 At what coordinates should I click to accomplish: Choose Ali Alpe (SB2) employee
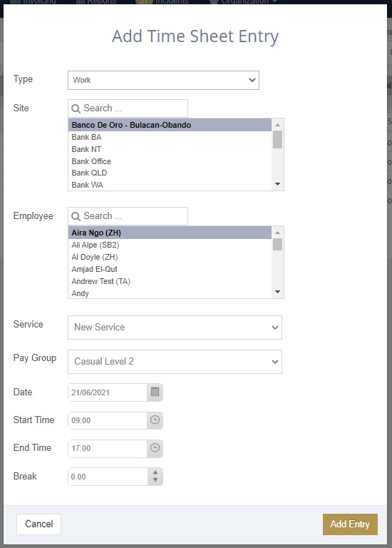coord(96,245)
